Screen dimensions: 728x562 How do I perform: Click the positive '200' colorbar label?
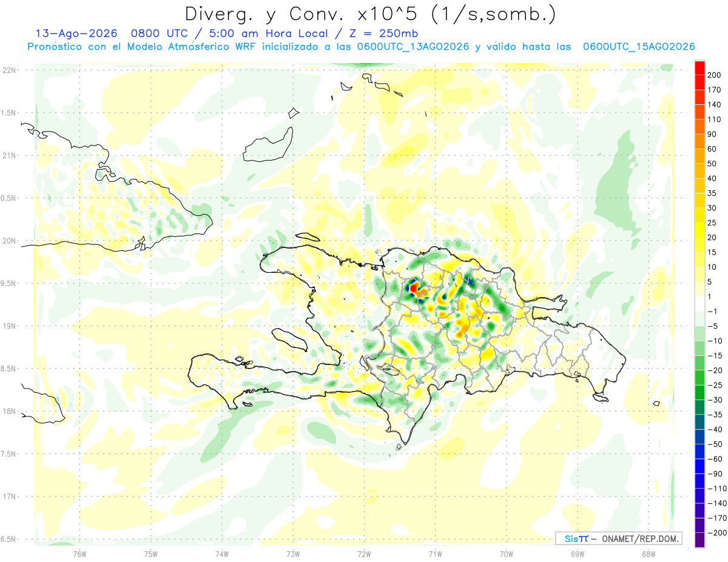(715, 75)
